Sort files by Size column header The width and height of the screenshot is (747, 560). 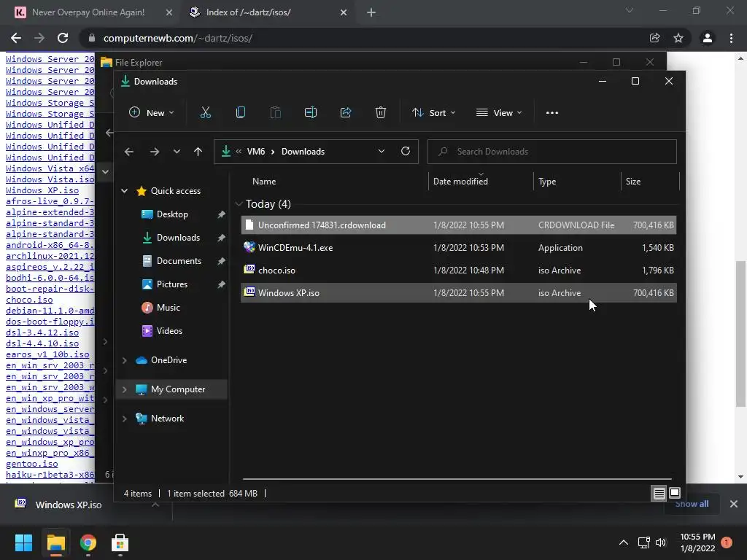[632, 182]
